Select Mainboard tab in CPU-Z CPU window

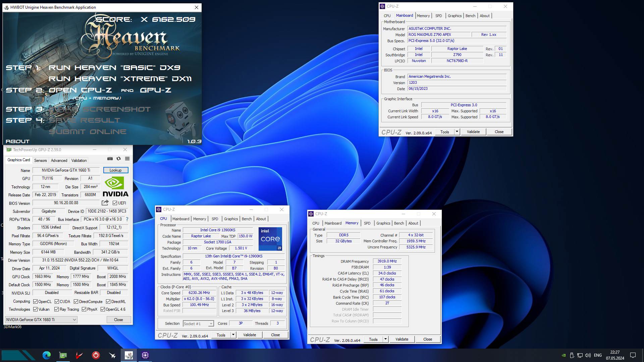(181, 219)
